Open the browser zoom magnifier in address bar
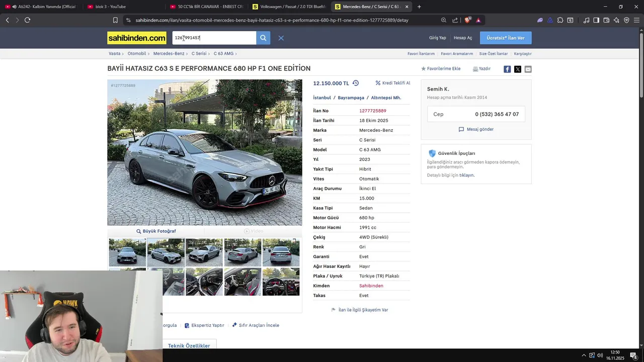 [x=443, y=20]
